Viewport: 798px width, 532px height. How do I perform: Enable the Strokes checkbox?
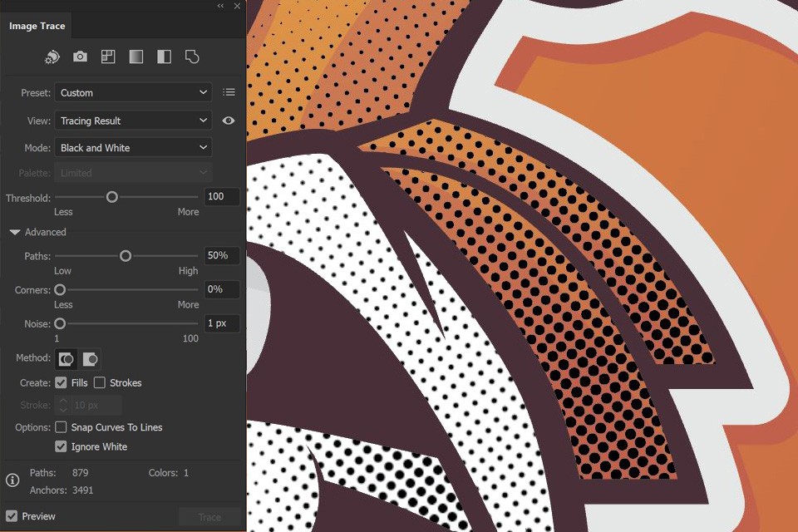coord(100,382)
